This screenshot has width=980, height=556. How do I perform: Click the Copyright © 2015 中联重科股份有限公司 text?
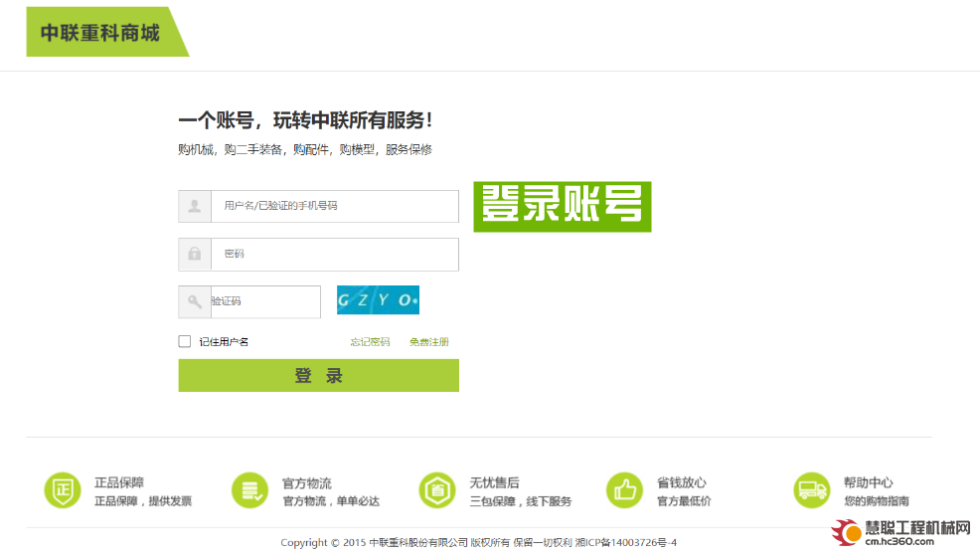pyautogui.click(x=374, y=542)
